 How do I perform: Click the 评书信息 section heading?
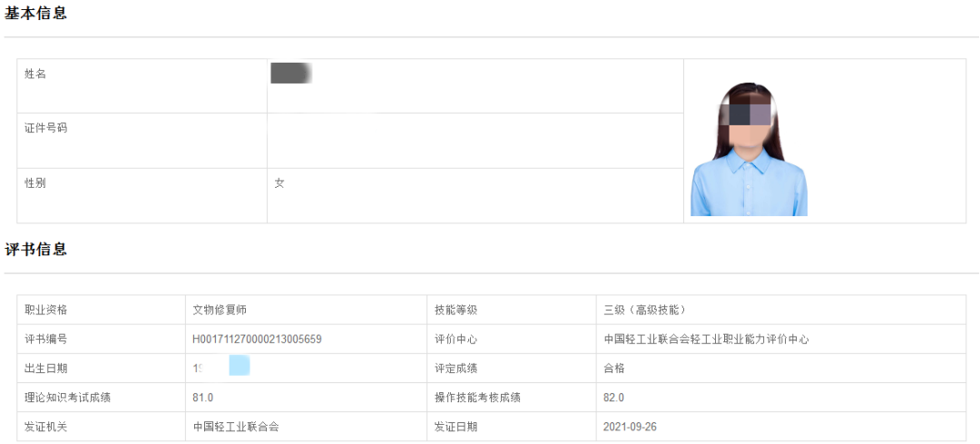36,250
